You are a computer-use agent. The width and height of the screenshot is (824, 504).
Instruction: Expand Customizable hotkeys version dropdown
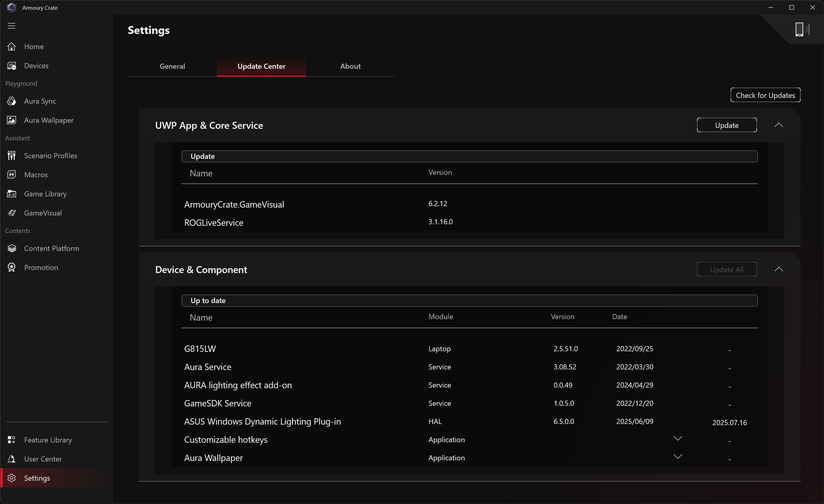coord(678,439)
